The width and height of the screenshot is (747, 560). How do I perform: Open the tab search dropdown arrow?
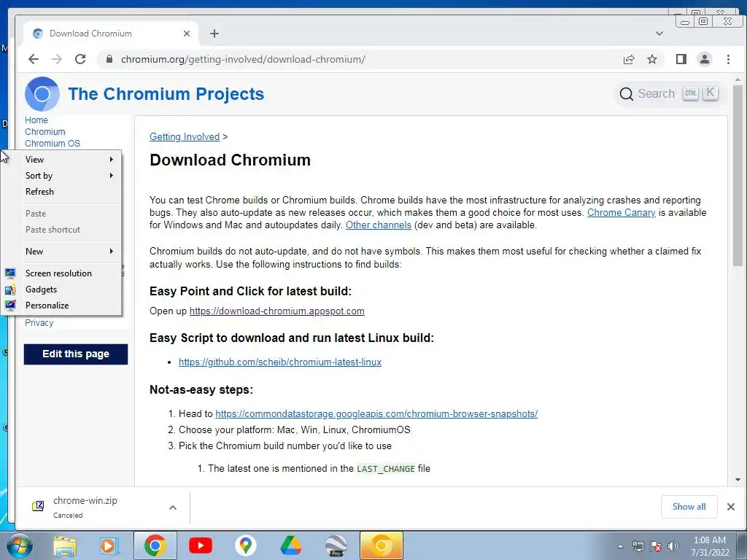click(659, 34)
